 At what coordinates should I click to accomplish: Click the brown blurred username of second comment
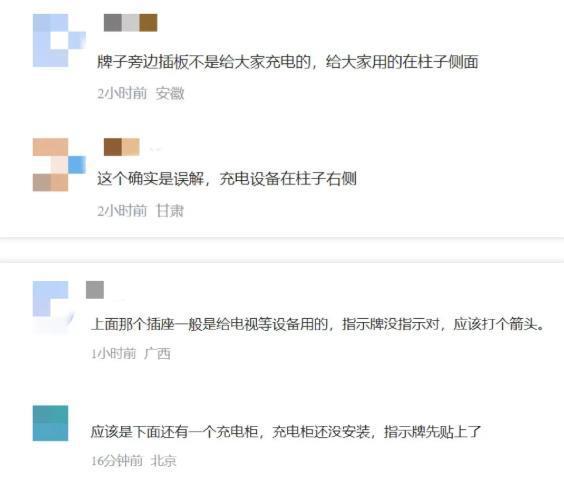[122, 147]
